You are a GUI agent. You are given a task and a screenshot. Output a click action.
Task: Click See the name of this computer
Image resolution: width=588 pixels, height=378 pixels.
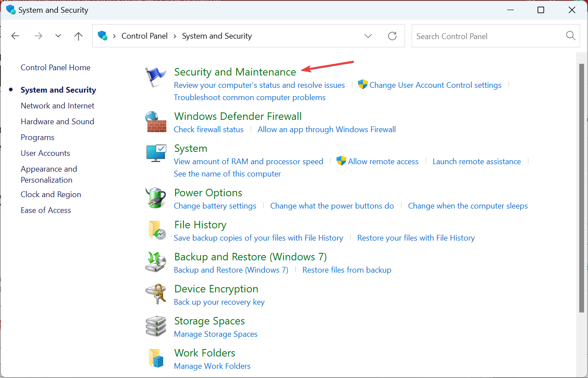pyautogui.click(x=227, y=174)
